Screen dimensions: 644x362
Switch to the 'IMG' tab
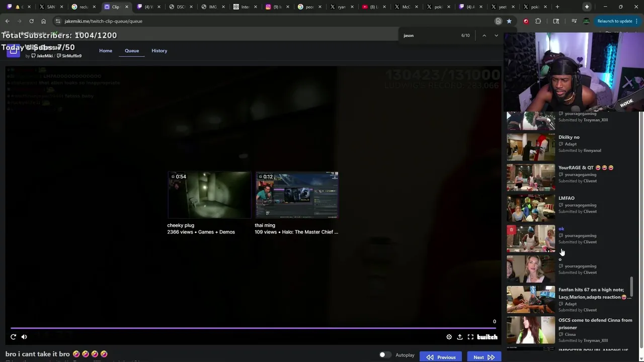coord(213,7)
